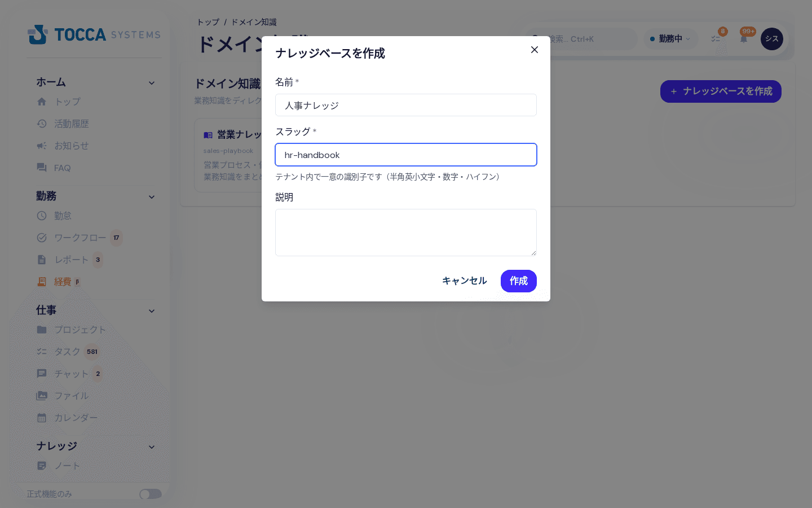
Task: Collapse the 勤務 section chevron
Action: click(x=152, y=197)
